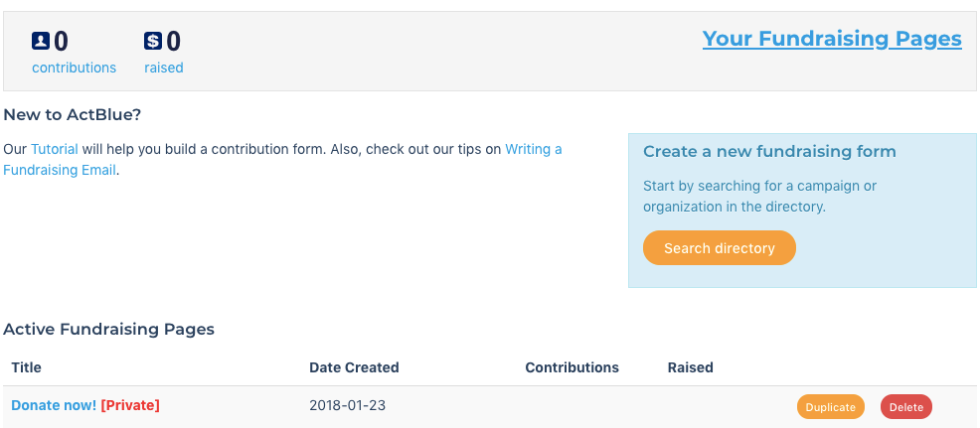Select the raised amount number zero
Image resolution: width=980 pixels, height=428 pixels.
pyautogui.click(x=173, y=41)
